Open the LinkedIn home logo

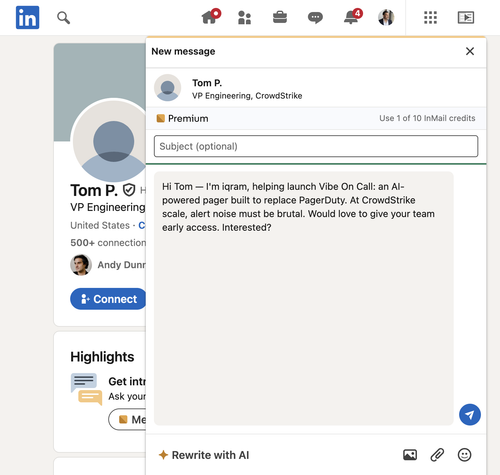tap(27, 17)
